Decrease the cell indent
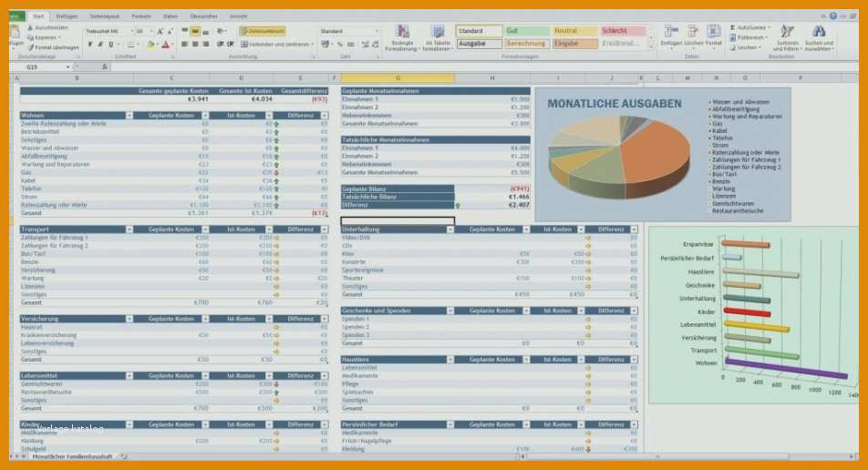868x470 pixels. pos(221,45)
